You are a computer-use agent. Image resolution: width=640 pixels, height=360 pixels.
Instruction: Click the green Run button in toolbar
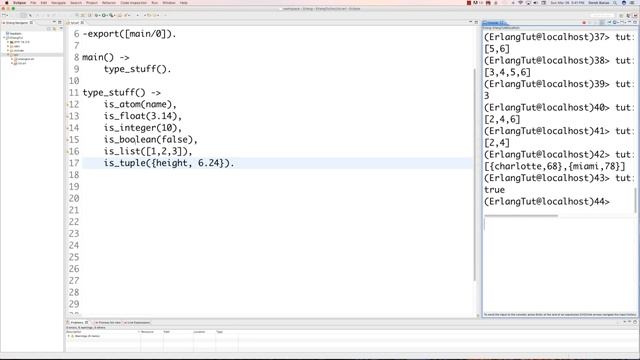(104, 15)
